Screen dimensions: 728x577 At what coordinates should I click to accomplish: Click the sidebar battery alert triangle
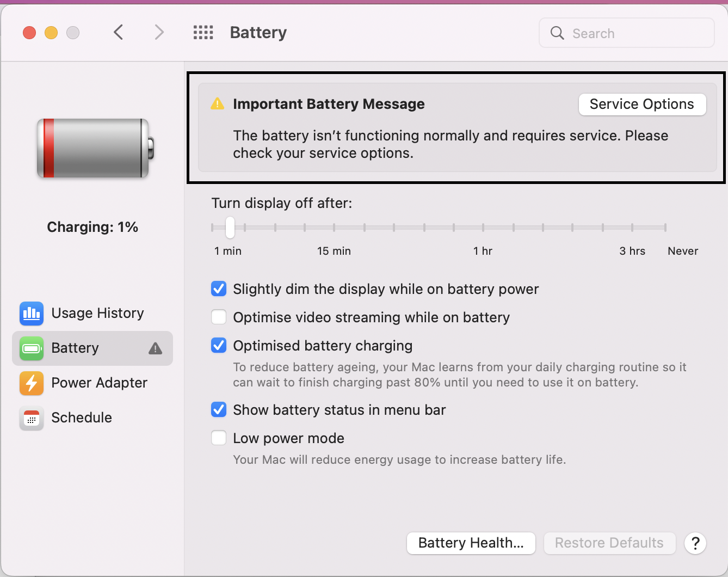pyautogui.click(x=156, y=348)
